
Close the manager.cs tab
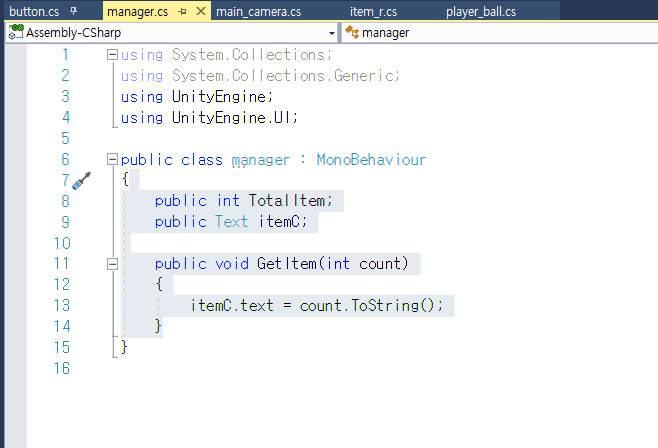(x=201, y=11)
